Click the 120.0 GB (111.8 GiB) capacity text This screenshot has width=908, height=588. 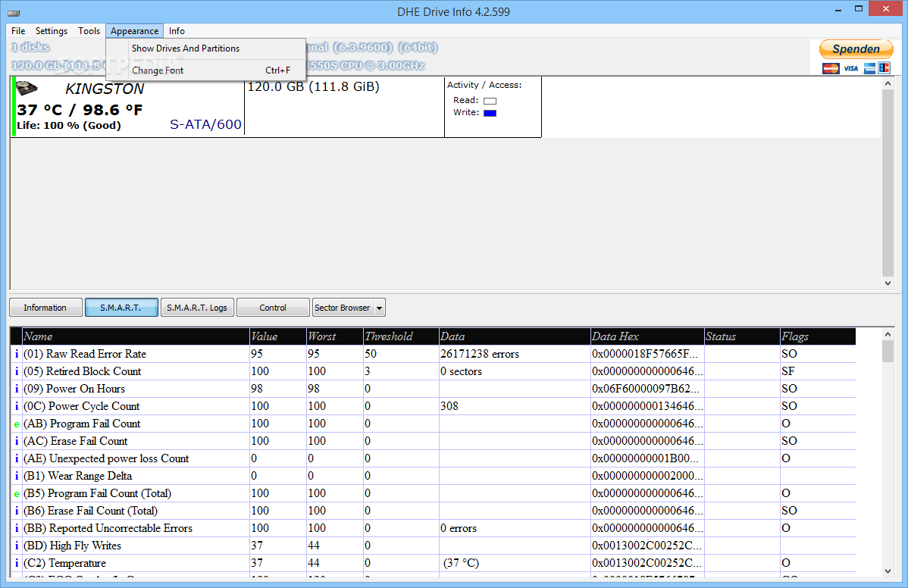[x=313, y=87]
